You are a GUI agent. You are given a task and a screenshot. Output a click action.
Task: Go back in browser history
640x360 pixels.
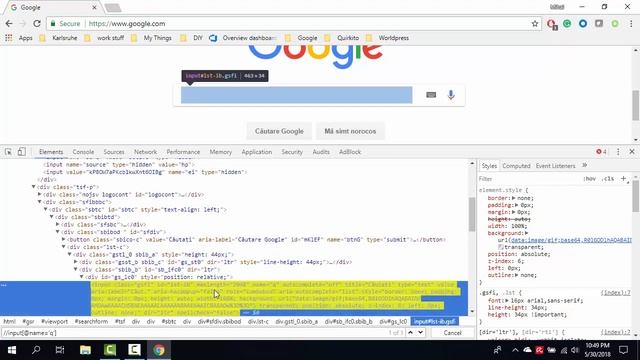pos(9,24)
